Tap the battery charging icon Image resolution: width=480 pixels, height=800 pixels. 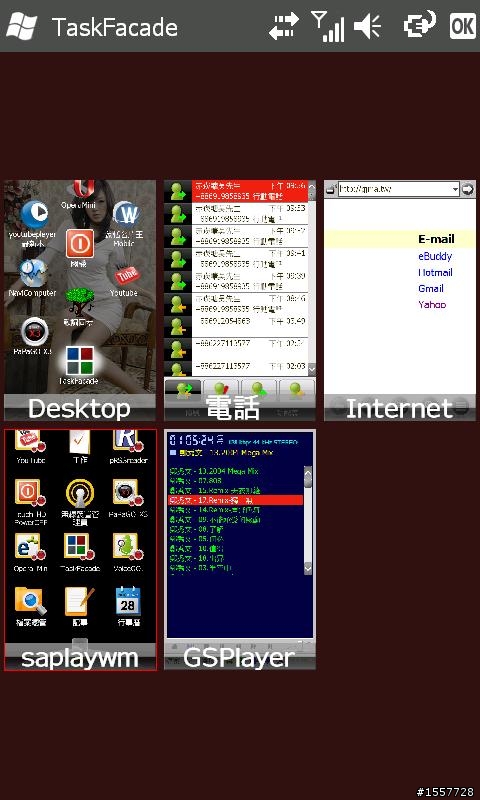[420, 24]
